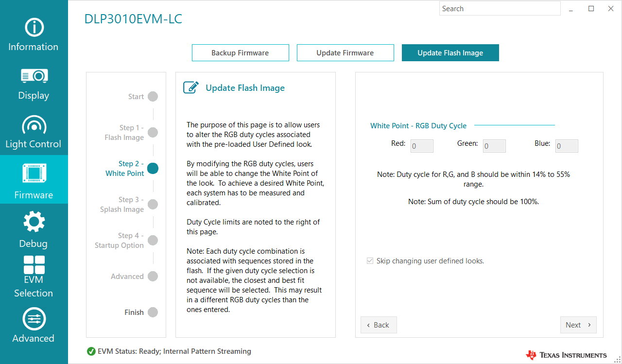
Task: Close the application window
Action: coord(611,9)
